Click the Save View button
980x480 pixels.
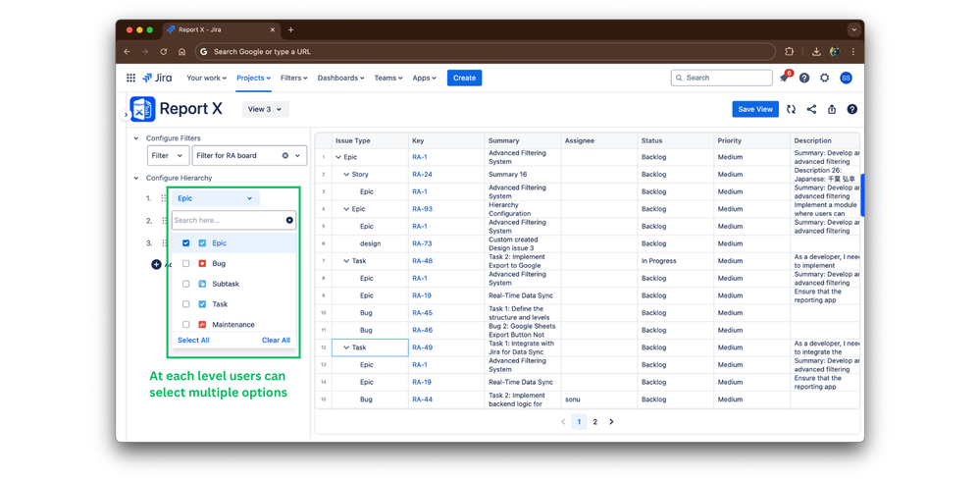pos(755,109)
